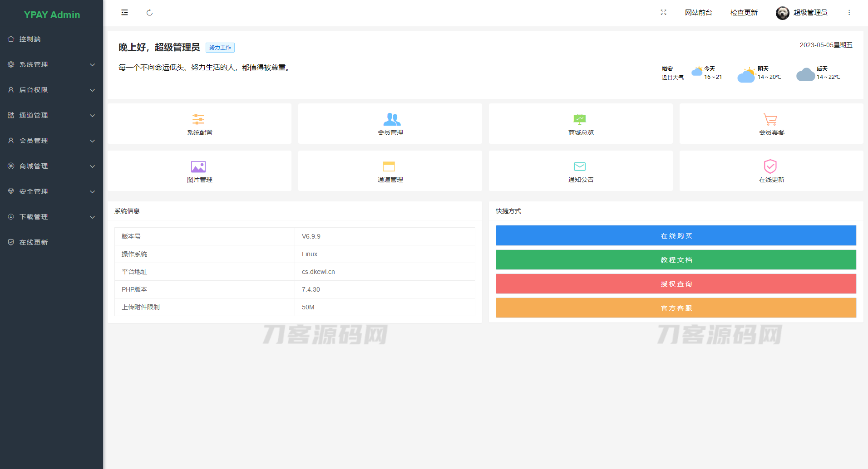Open 在线更新 shield icon card
Viewport: 868px width, 469px height.
[770, 166]
